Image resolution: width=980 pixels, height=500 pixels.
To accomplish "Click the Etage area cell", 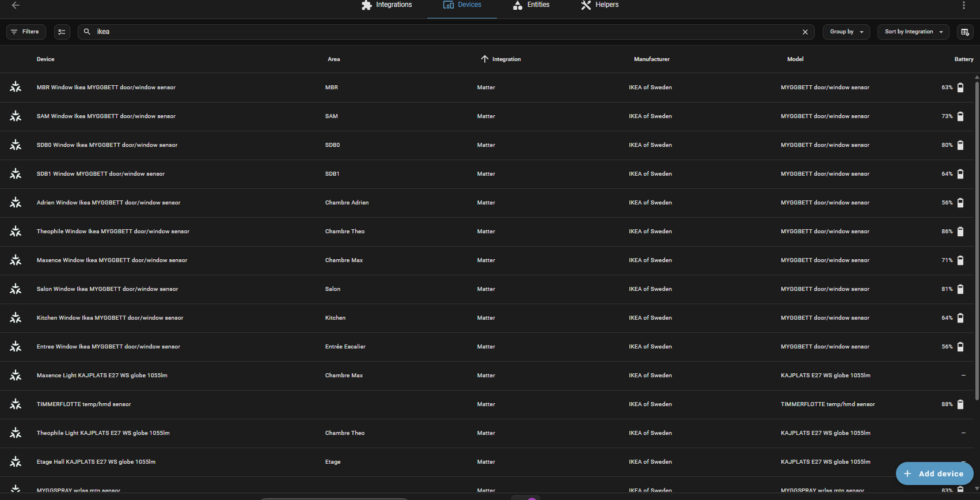I will [x=333, y=462].
